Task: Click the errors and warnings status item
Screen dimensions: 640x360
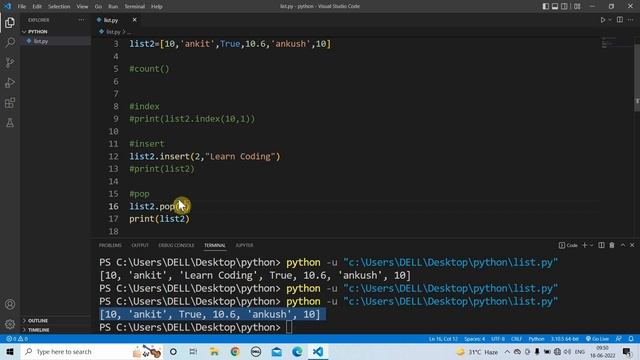Action: (17, 339)
